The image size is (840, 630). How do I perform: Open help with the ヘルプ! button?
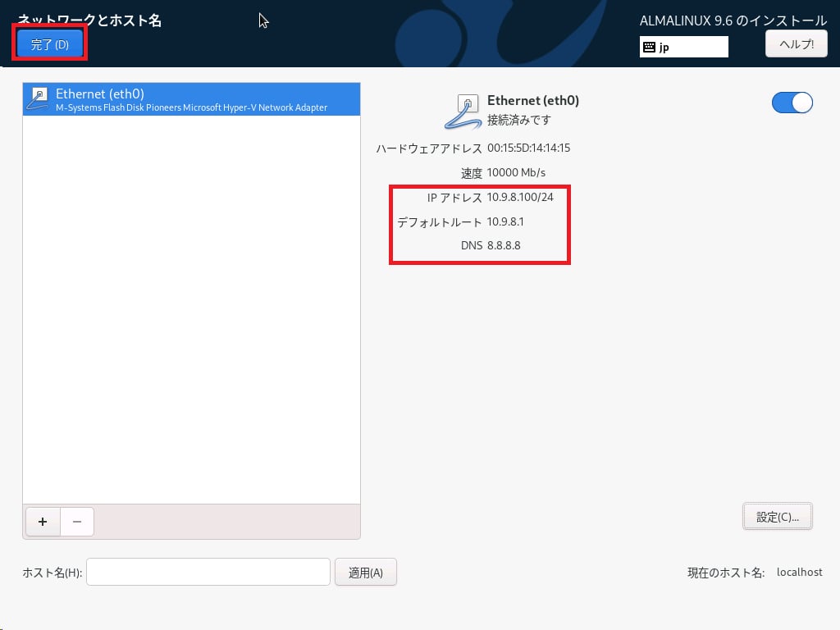coord(796,43)
